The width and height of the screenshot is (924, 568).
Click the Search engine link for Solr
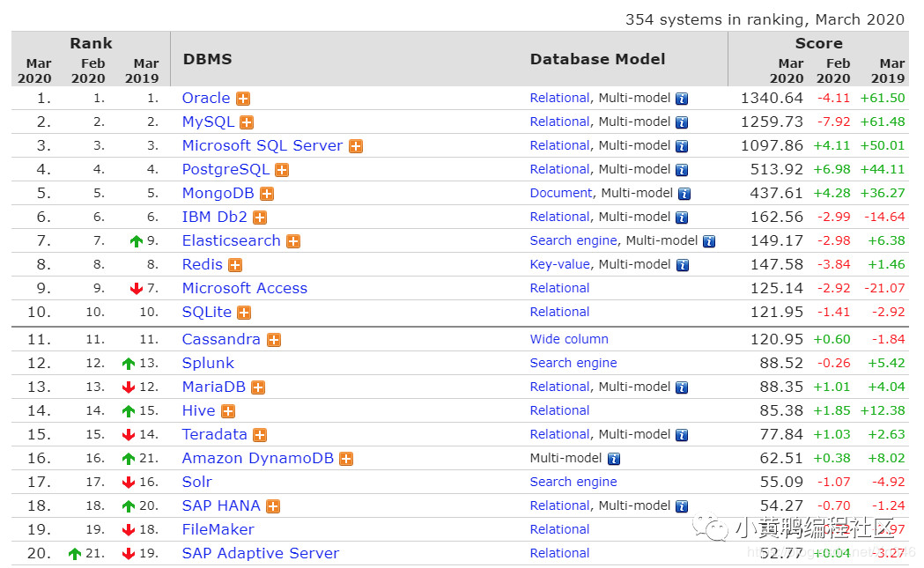[x=573, y=482]
